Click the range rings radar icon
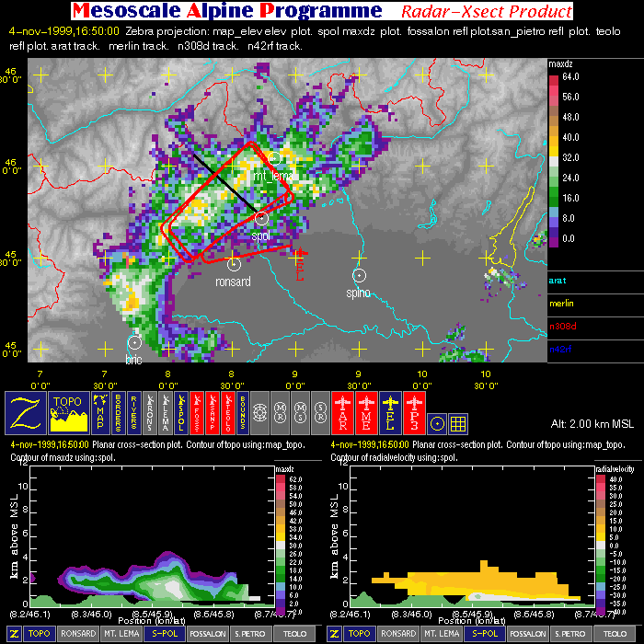This screenshot has height=644, width=644. pos(259,411)
